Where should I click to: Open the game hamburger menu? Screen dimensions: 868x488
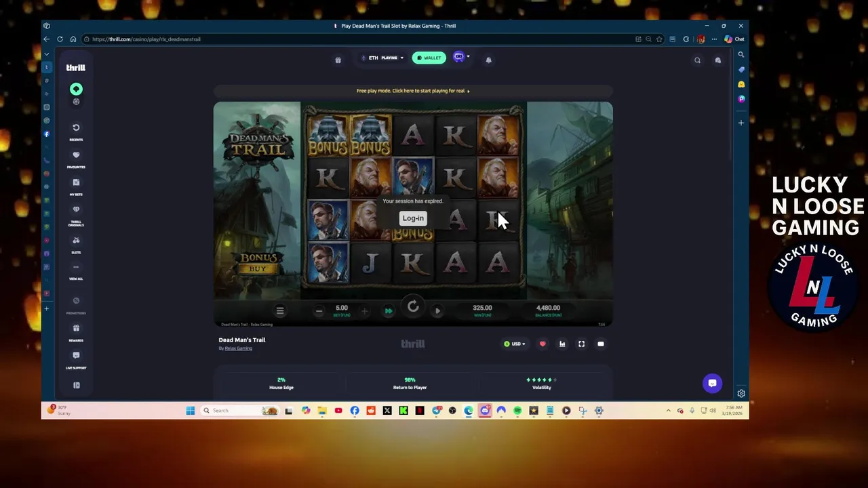[x=279, y=310]
